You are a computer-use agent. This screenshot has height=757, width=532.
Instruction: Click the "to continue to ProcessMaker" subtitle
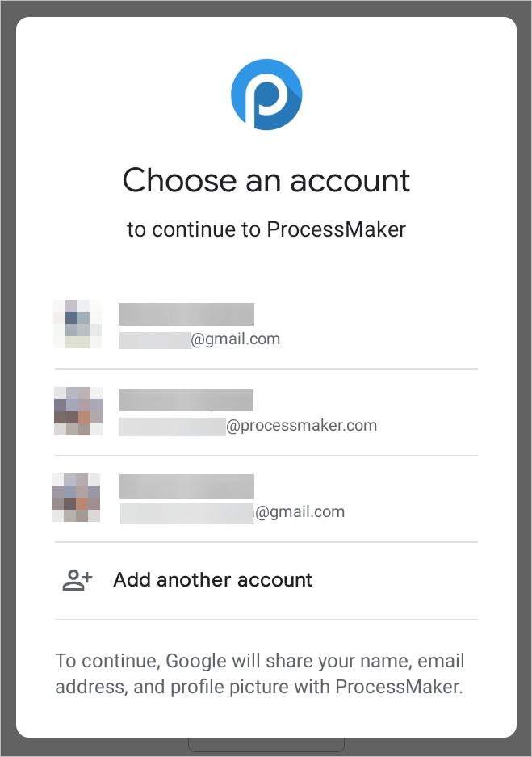[266, 229]
